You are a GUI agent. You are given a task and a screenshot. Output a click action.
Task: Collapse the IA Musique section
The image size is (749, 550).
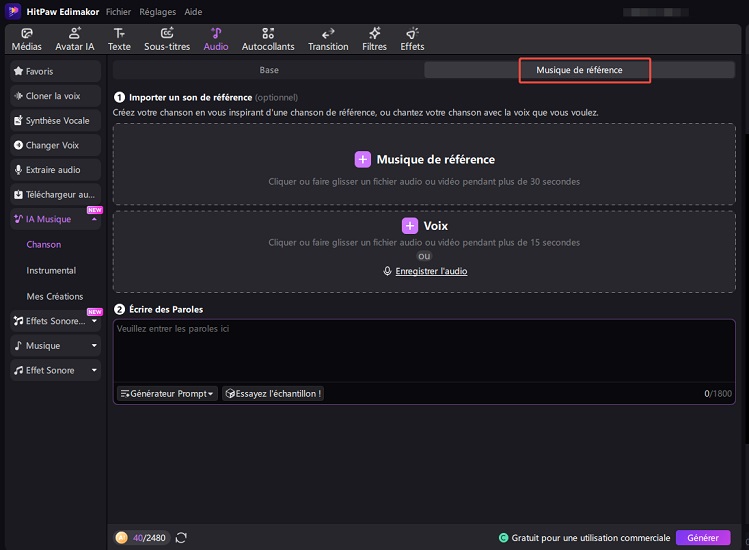pos(94,219)
